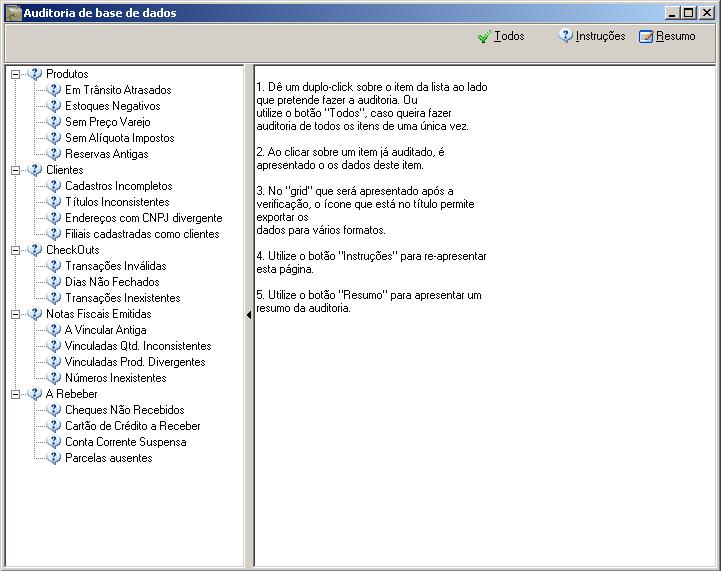The height and width of the screenshot is (571, 721).
Task: Click the icon beside Filiais cadastradas como clientes
Action: (x=53, y=234)
